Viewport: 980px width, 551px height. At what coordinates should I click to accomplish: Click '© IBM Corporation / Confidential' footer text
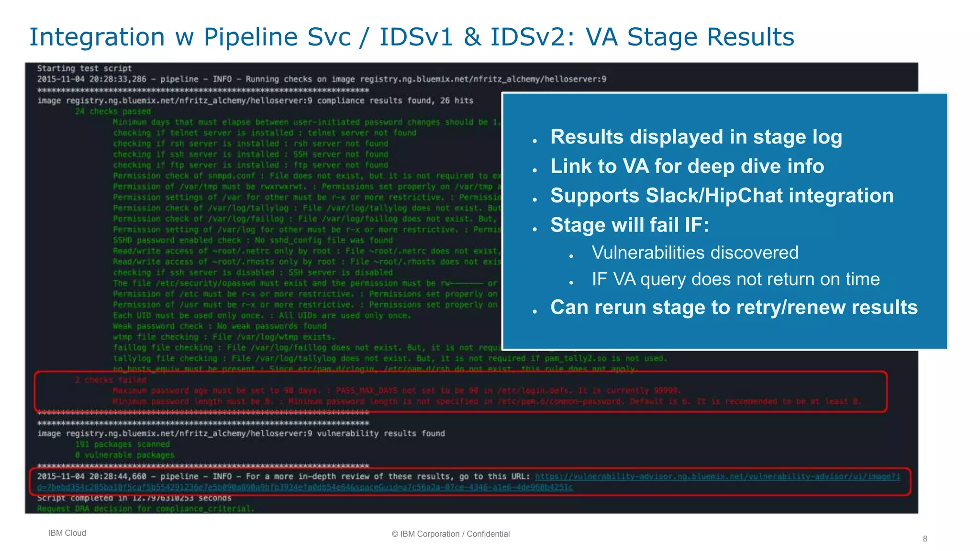tap(450, 534)
